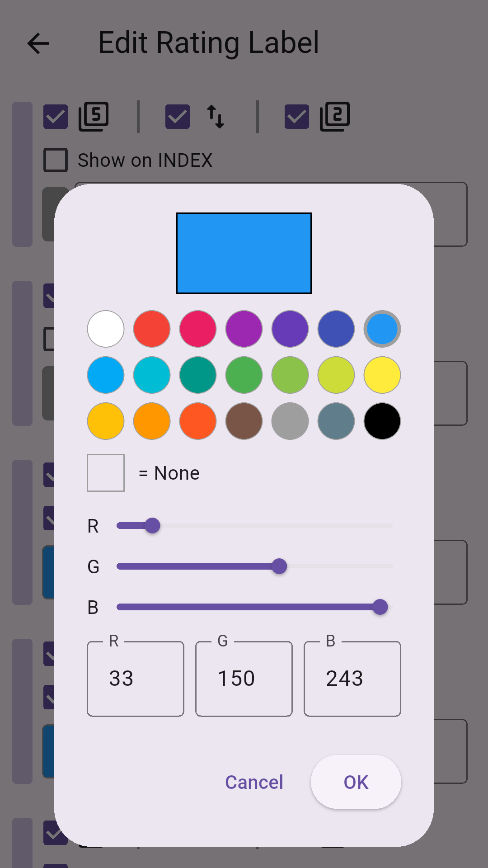Viewport: 488px width, 868px height.
Task: Select the black color swatch
Action: [382, 421]
